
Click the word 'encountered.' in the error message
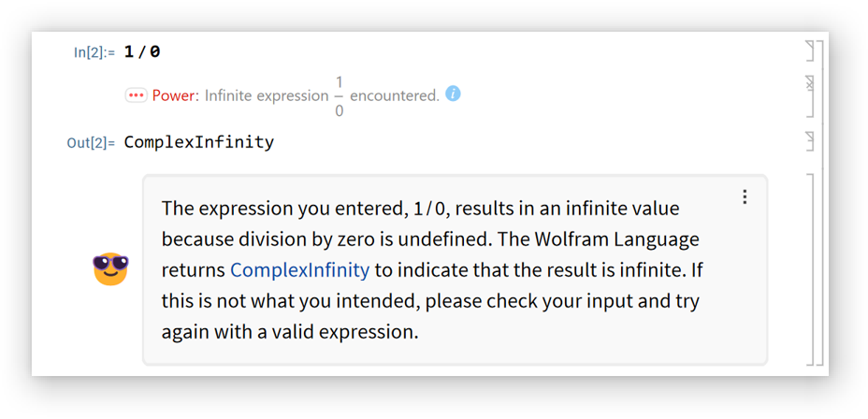(394, 95)
